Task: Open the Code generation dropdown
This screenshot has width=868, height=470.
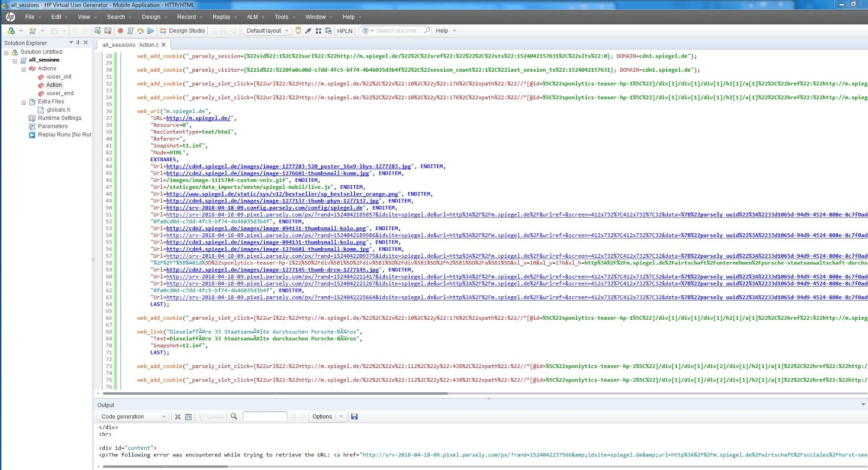Action: (x=133, y=417)
